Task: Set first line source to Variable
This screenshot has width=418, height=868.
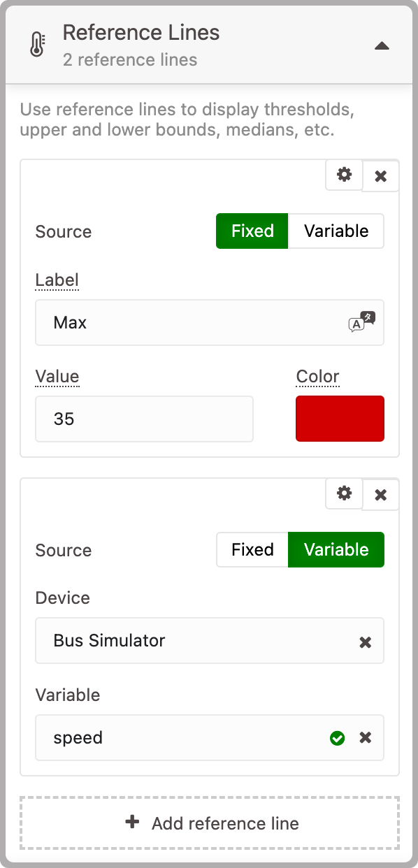Action: pyautogui.click(x=336, y=231)
